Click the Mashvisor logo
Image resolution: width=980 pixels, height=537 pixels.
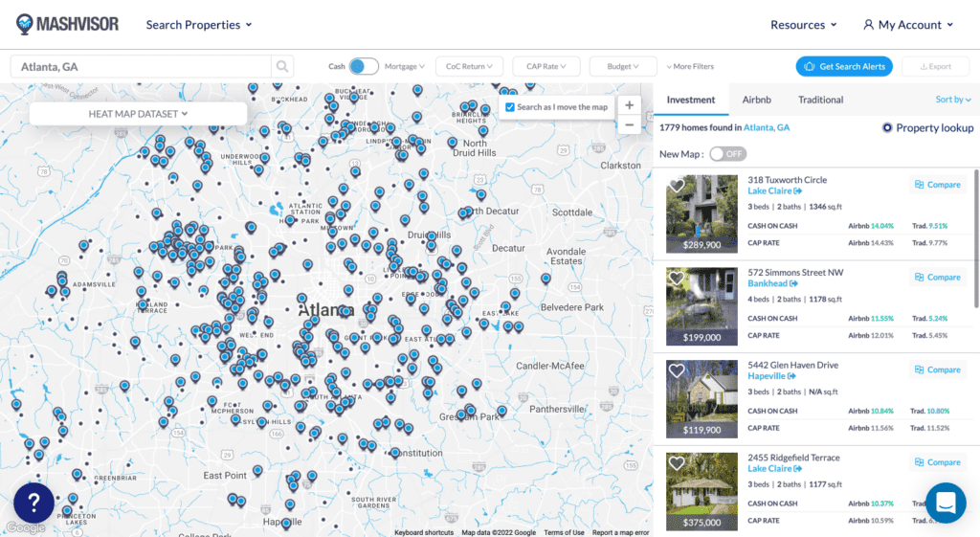pos(68,24)
